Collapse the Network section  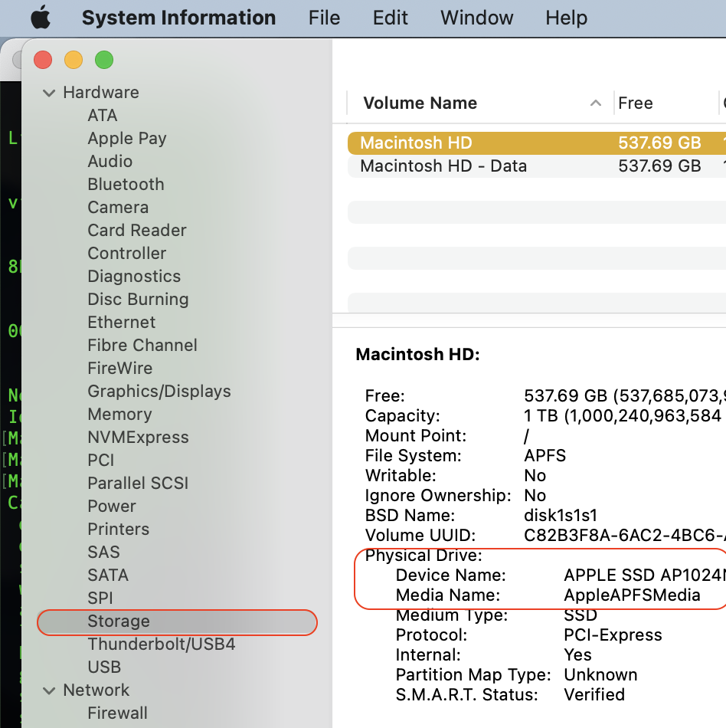point(49,690)
